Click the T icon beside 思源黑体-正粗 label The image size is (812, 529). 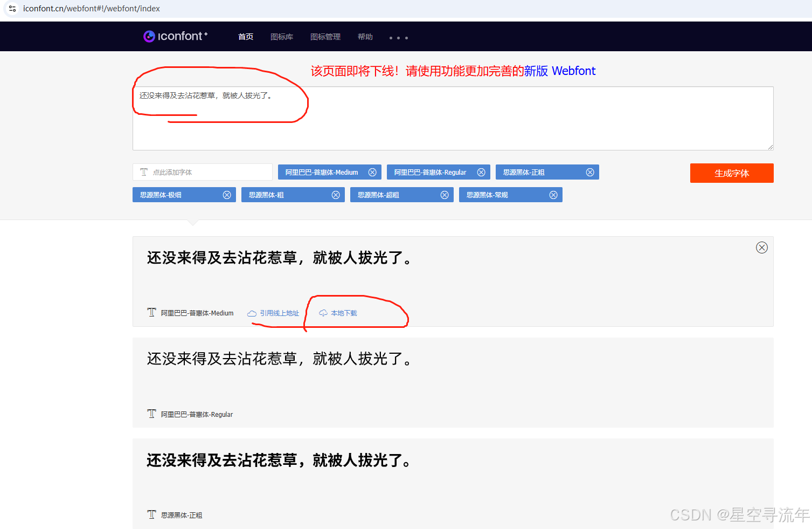[151, 514]
